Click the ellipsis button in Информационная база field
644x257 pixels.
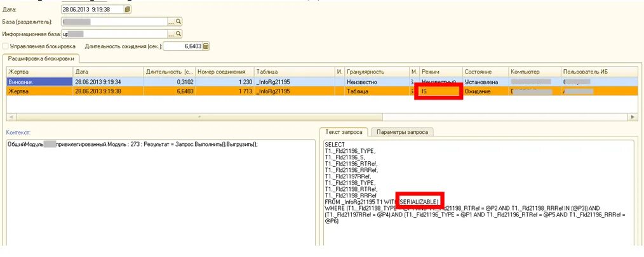pos(171,34)
